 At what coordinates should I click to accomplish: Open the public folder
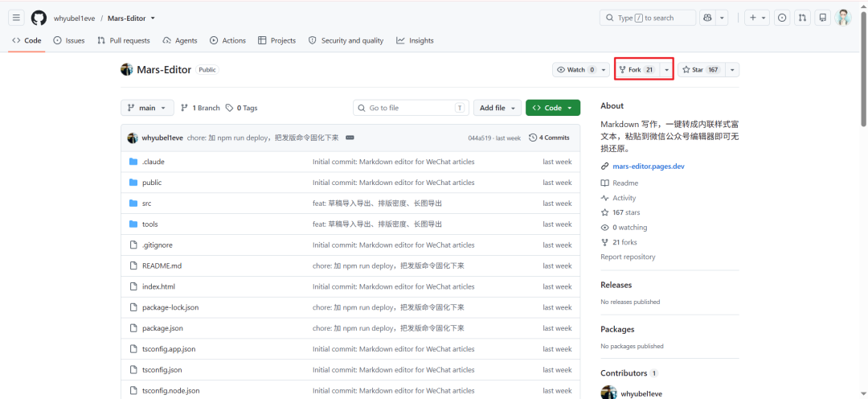tap(152, 183)
